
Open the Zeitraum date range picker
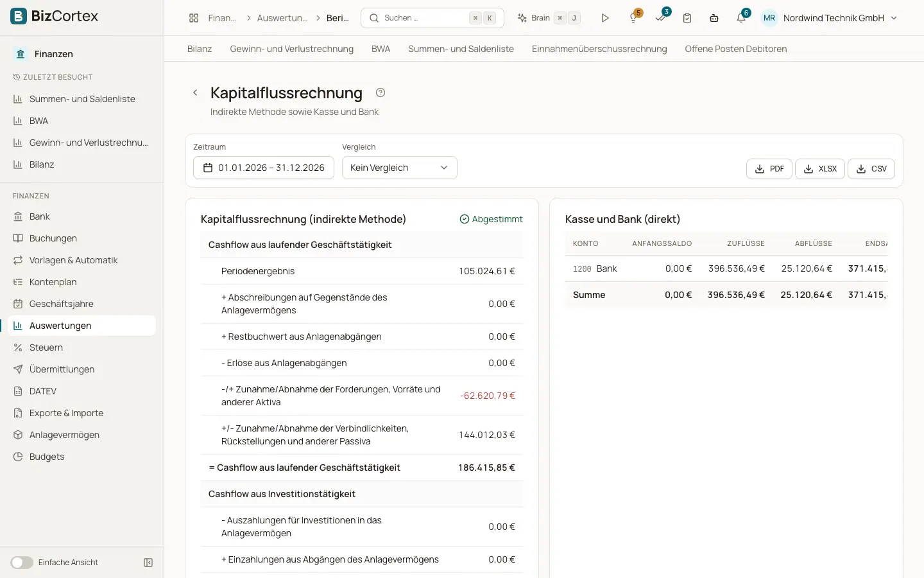coord(264,168)
